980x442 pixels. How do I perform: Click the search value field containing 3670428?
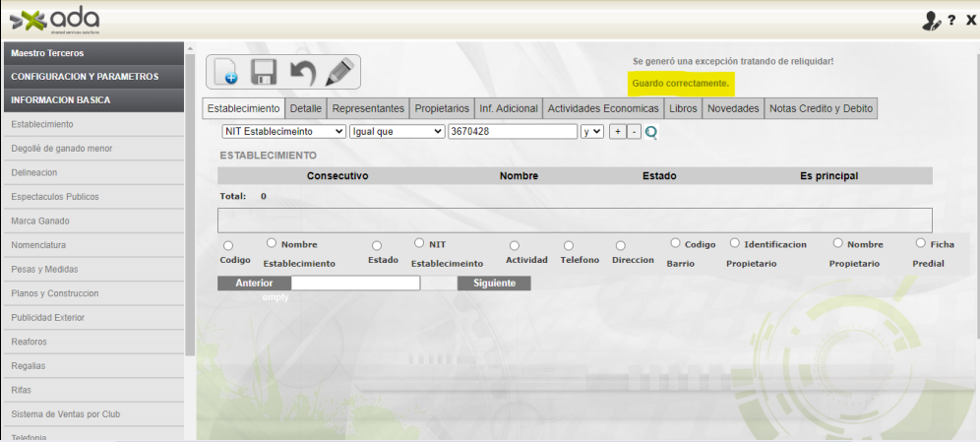512,131
